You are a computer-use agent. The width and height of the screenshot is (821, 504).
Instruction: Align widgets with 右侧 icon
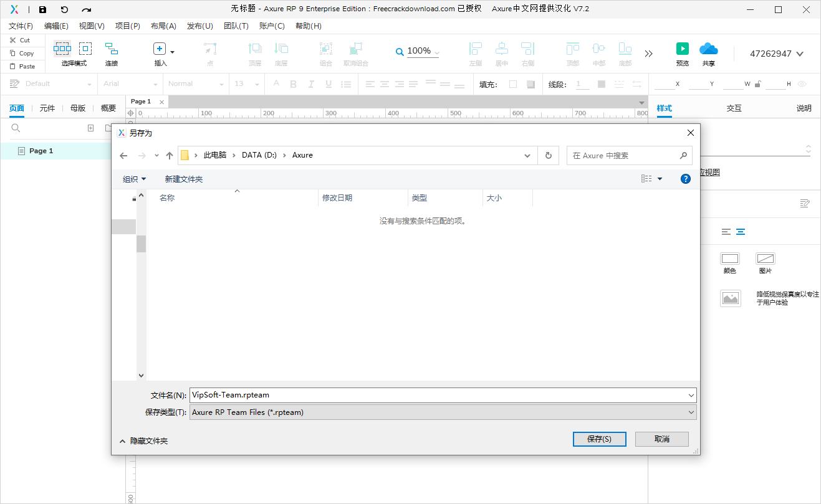528,49
